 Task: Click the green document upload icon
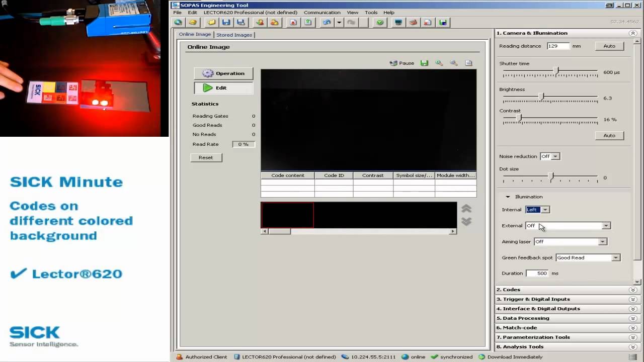[x=308, y=22]
